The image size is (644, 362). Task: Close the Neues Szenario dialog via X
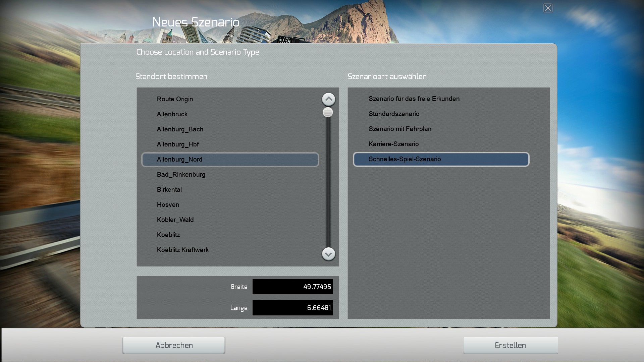(x=548, y=8)
